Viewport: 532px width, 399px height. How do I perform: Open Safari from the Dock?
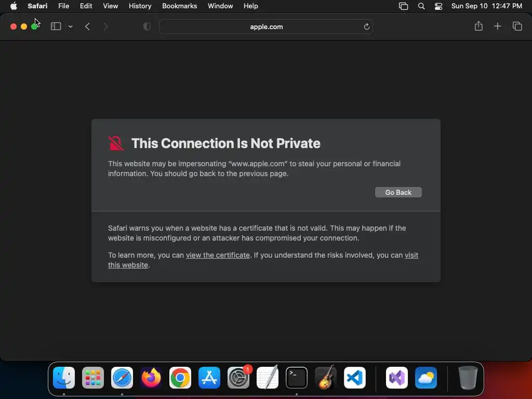[x=122, y=378]
